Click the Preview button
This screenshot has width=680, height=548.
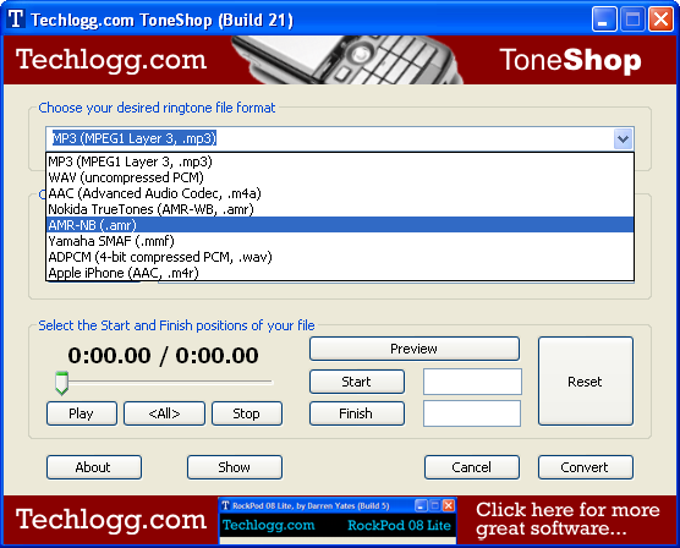point(414,349)
